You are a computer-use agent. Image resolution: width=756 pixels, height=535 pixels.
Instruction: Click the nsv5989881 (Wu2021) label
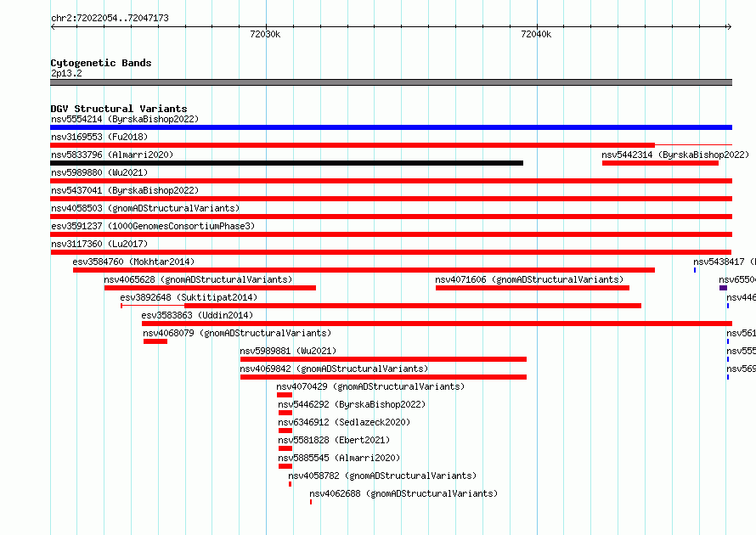pos(288,351)
